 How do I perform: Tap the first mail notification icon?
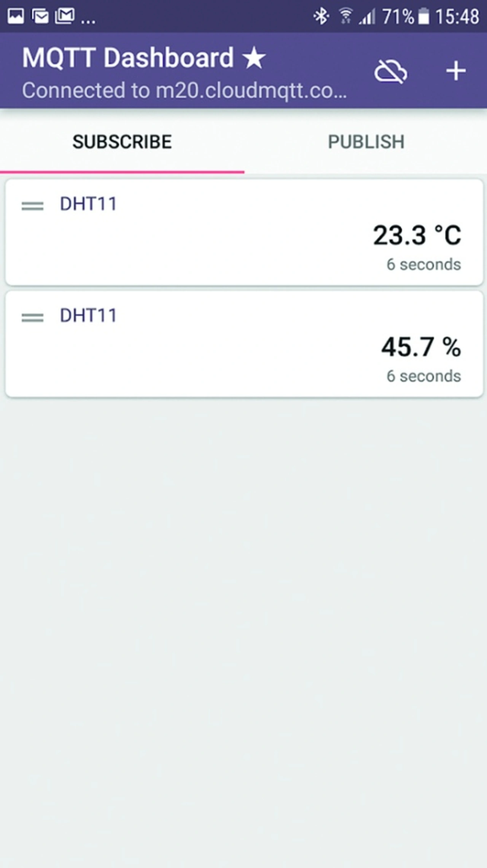click(40, 16)
